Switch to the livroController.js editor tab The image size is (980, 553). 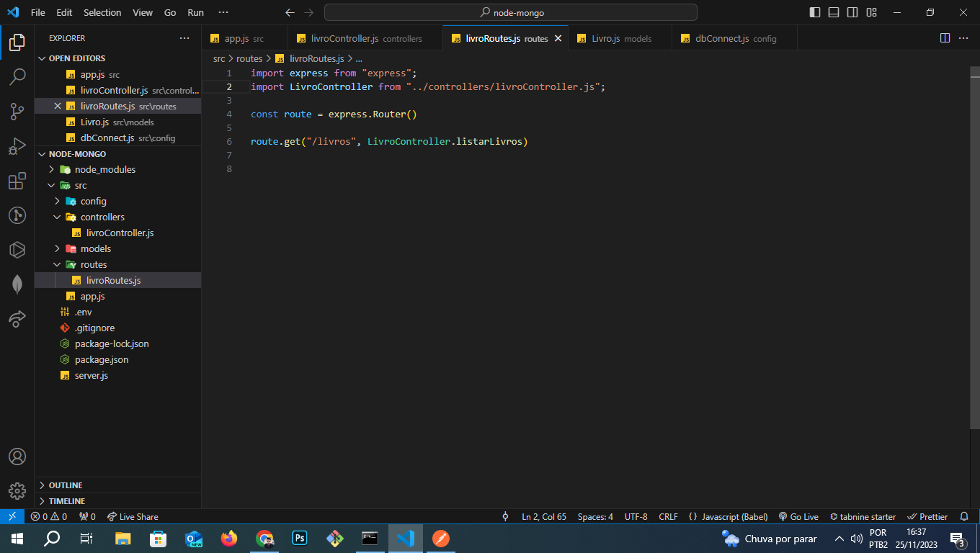[365, 38]
